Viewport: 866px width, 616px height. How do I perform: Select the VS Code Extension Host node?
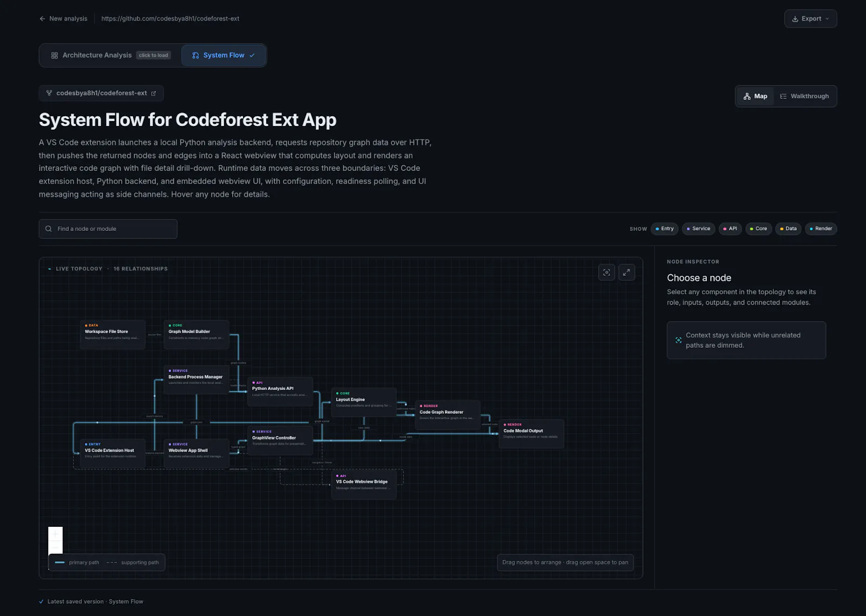(x=113, y=453)
